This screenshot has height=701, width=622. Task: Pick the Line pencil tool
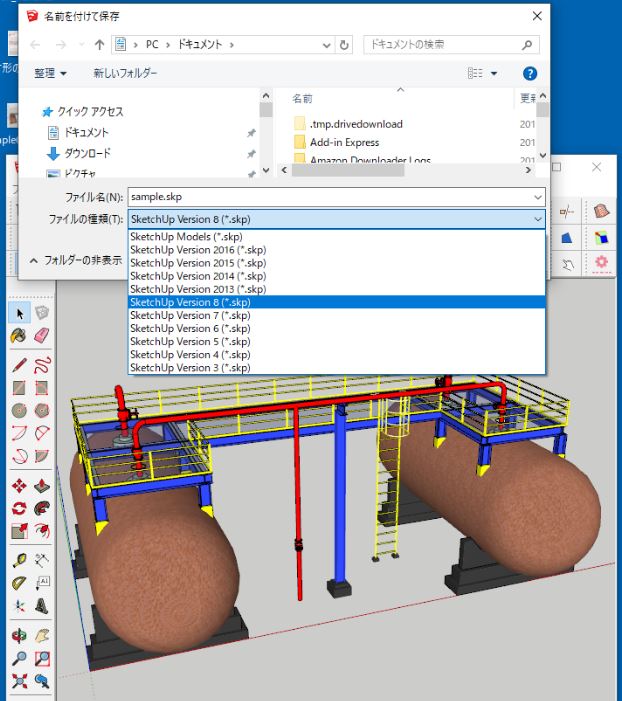(19, 364)
